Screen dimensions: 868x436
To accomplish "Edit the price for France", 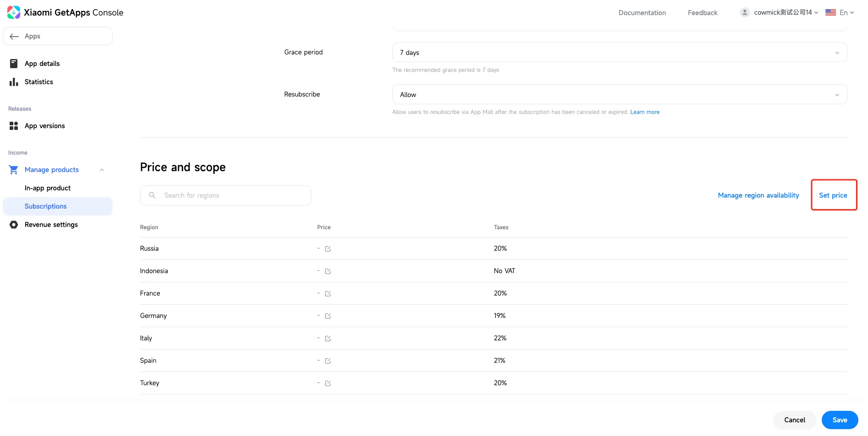I will 328,294.
